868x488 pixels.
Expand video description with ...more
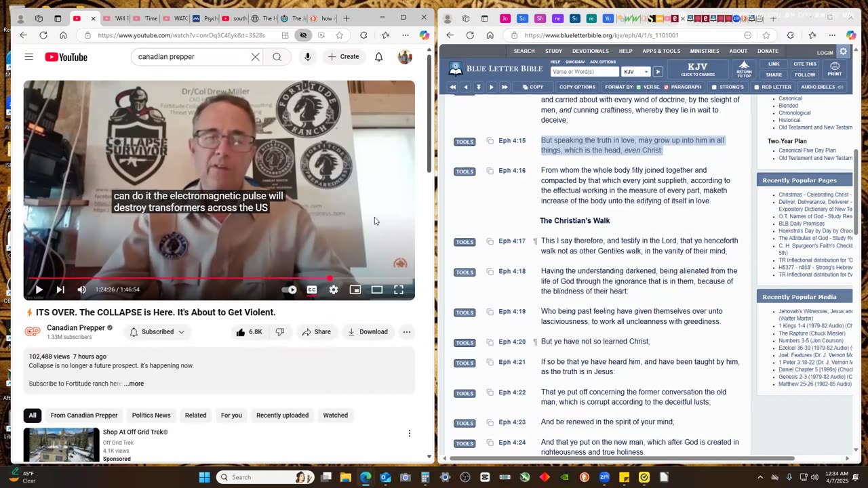coord(134,384)
